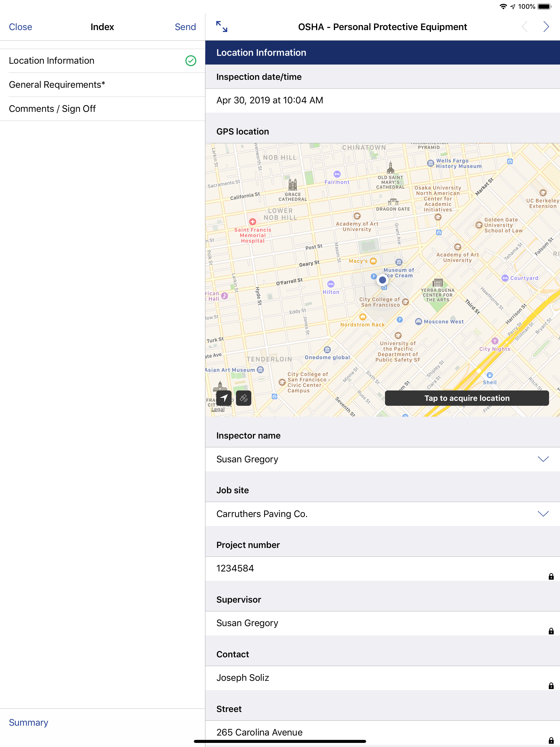The width and height of the screenshot is (560, 747).
Task: Tap the lock icon in Supervisor field
Action: point(551,631)
